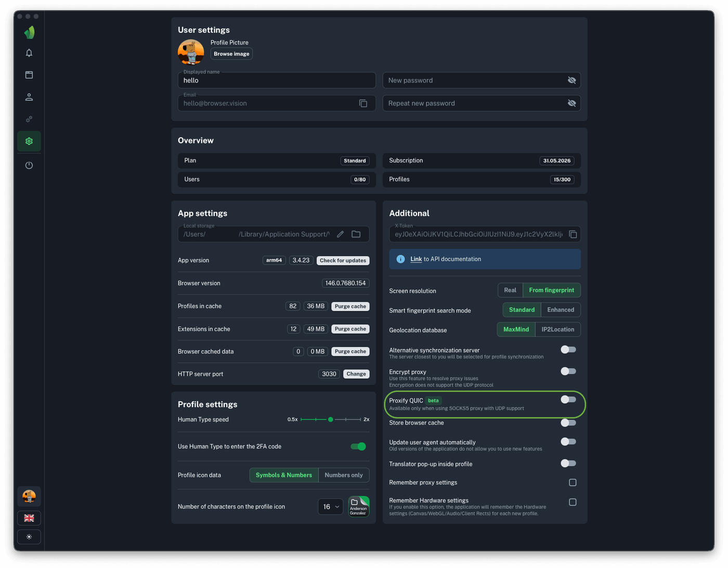Select Symbols & Numbers icon data
The width and height of the screenshot is (728, 568).
(x=284, y=475)
